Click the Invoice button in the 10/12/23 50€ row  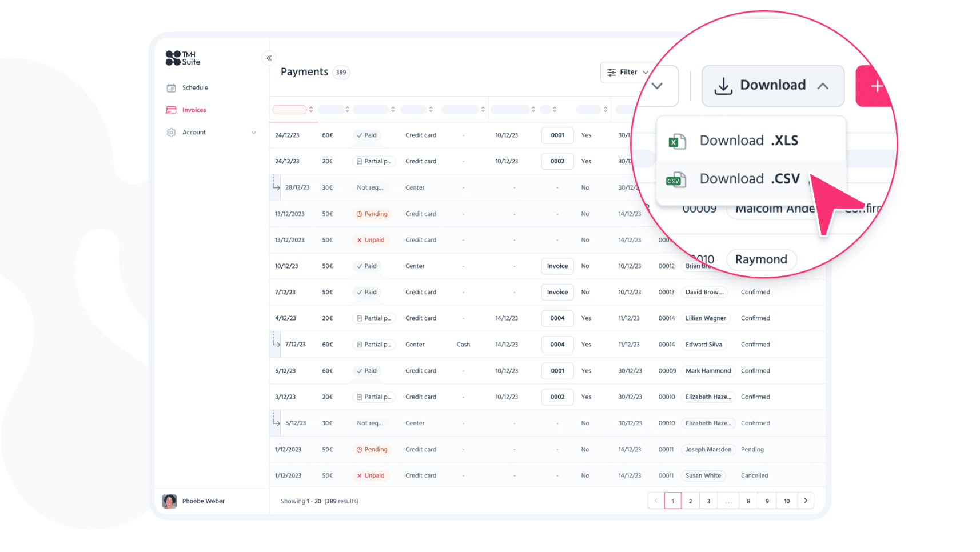point(557,266)
